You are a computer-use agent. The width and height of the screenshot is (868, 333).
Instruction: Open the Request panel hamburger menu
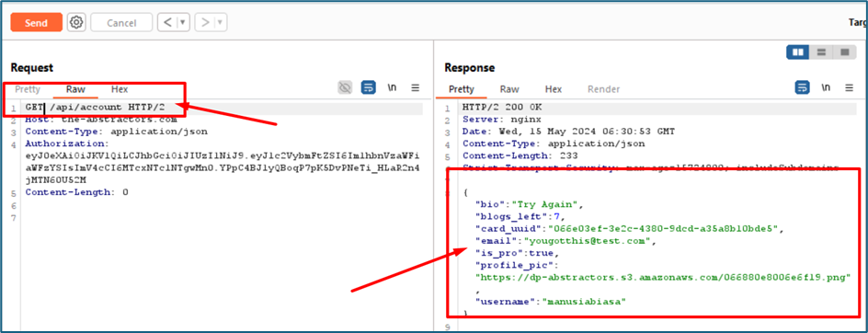(x=416, y=87)
